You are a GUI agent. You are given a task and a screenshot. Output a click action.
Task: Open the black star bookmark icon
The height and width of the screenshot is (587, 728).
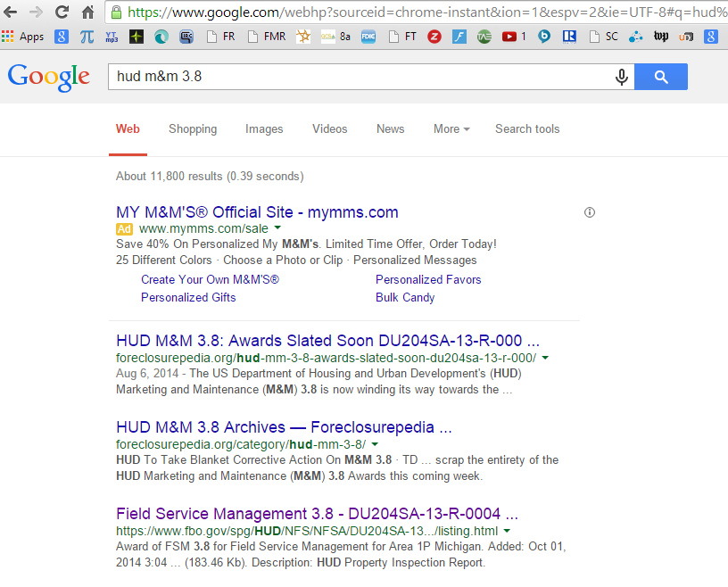(136, 37)
